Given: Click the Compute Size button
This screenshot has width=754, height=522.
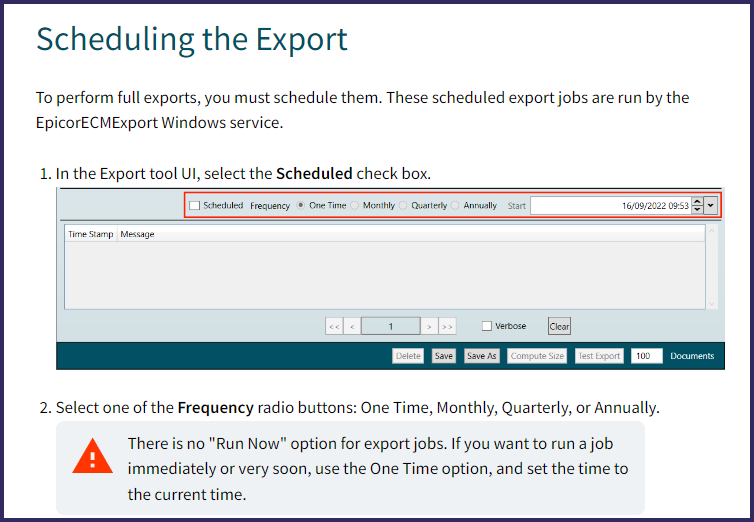Looking at the screenshot, I should tap(537, 356).
